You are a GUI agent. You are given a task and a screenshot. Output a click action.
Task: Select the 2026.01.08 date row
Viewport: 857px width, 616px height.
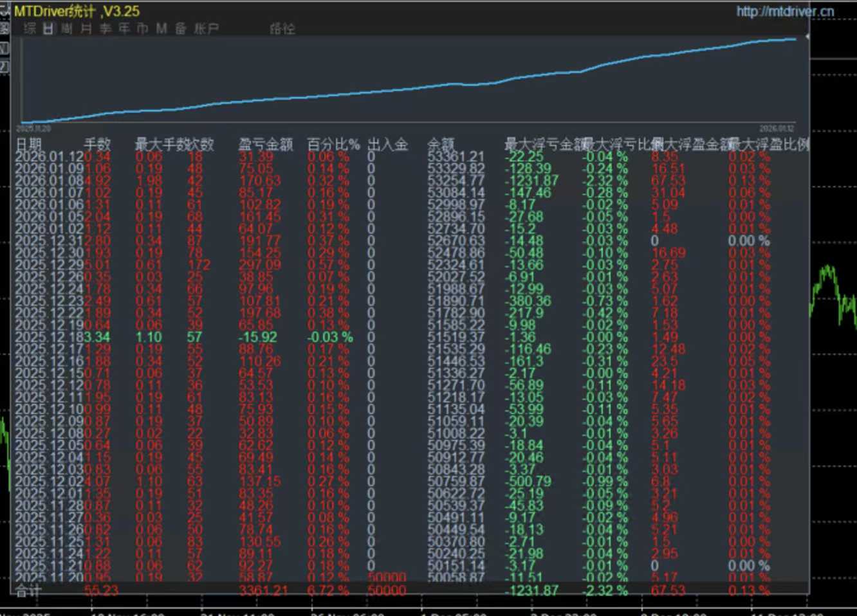(x=49, y=181)
